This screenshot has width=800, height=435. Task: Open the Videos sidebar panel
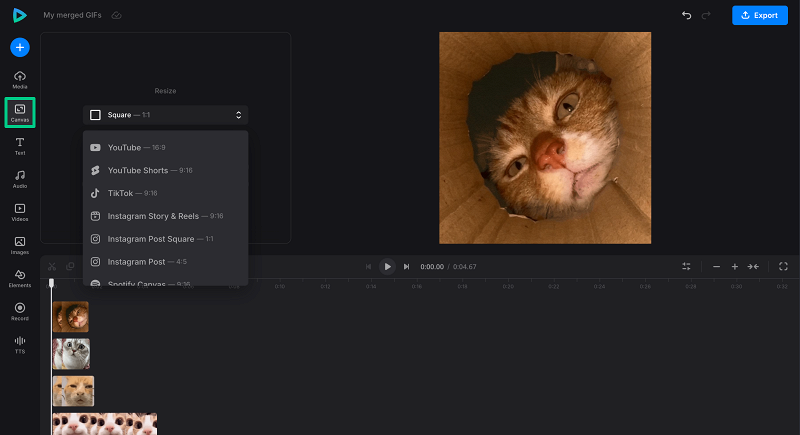tap(20, 213)
